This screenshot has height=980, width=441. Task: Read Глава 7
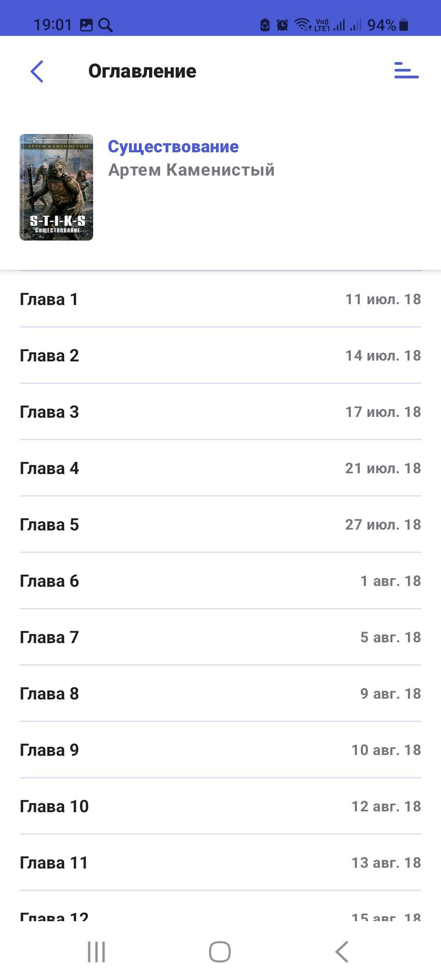(x=220, y=637)
